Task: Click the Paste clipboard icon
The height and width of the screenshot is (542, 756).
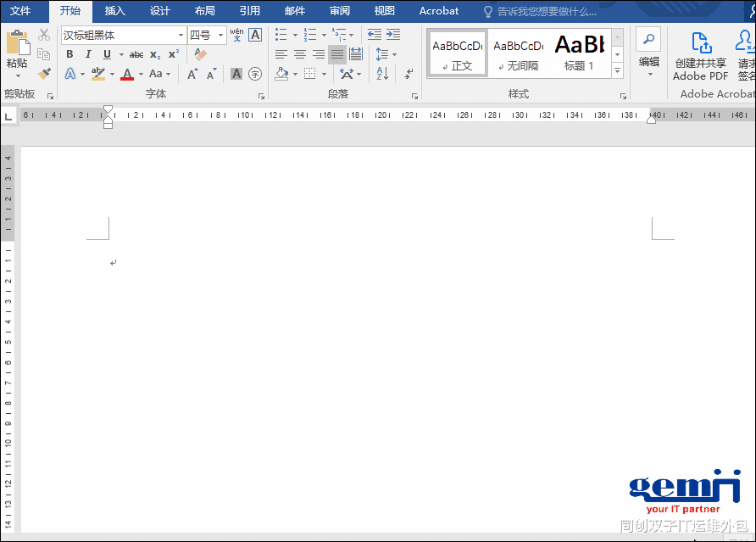Action: (x=17, y=43)
